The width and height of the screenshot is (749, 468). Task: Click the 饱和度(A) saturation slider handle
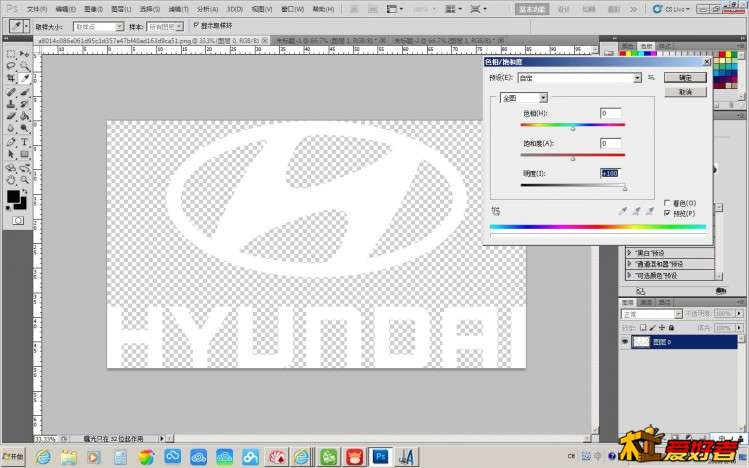pyautogui.click(x=573, y=159)
